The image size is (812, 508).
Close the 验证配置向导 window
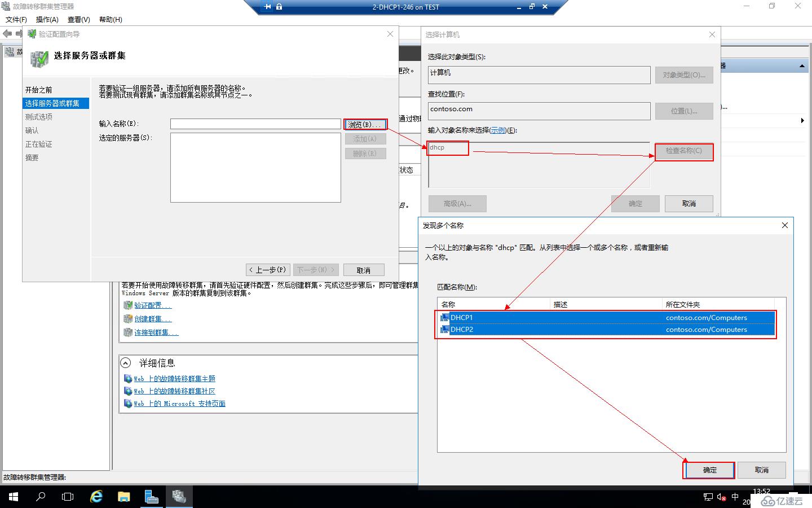[390, 34]
